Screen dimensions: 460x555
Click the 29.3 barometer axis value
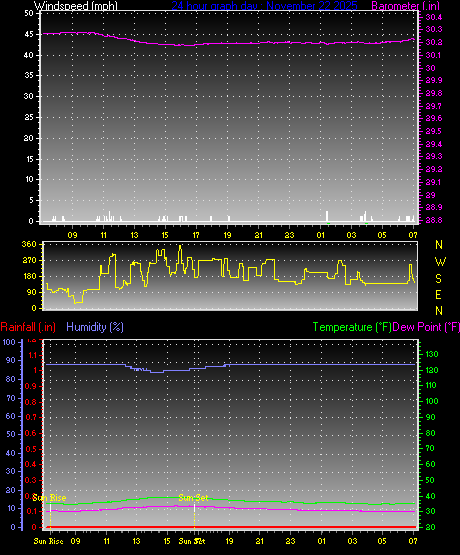[433, 156]
